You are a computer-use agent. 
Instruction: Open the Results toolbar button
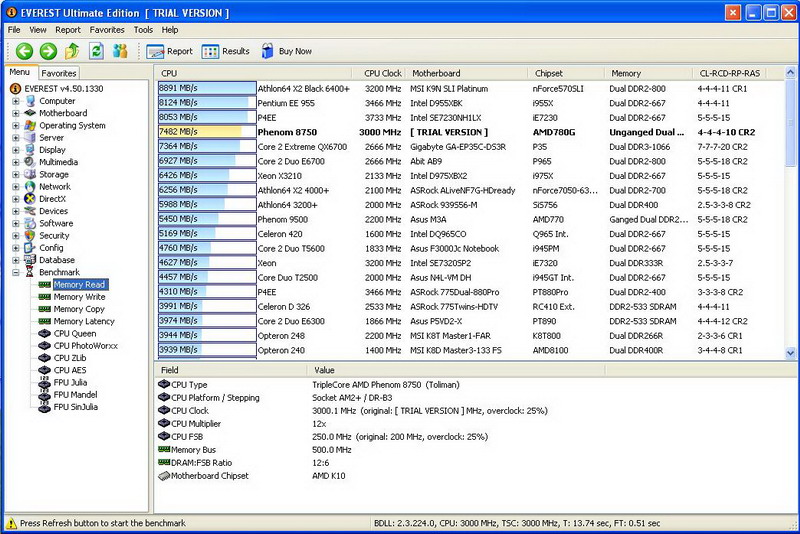coord(225,52)
